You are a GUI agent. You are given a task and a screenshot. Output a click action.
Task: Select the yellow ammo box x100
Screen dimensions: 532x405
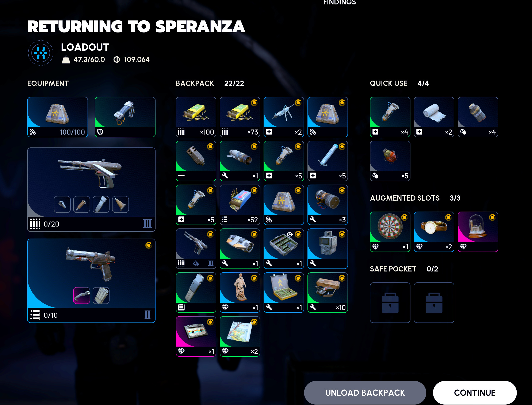(196, 117)
